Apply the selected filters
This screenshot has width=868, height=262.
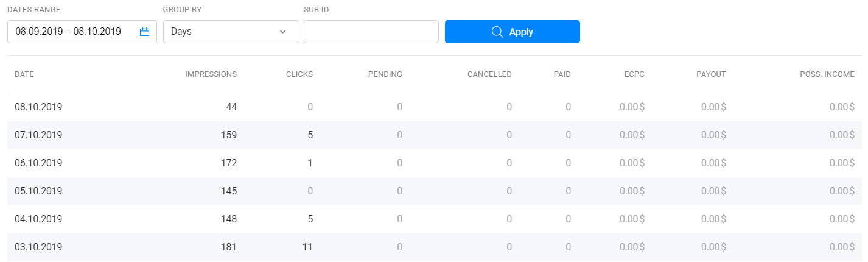(x=513, y=32)
